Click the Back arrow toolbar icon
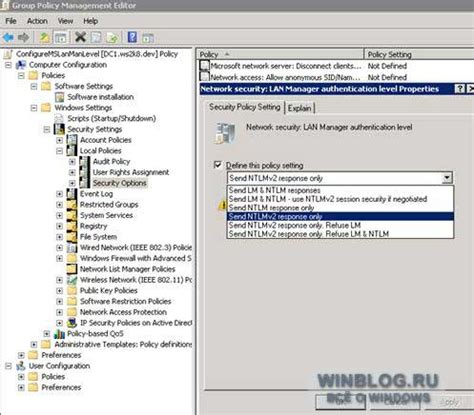This screenshot has height=415, width=474. [x=8, y=37]
